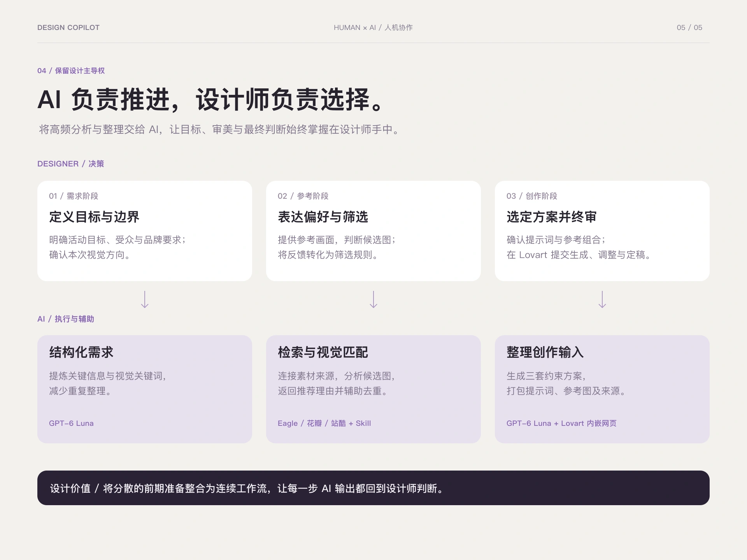Click the text '打包提示词、参考图及来源。'
The height and width of the screenshot is (560, 747).
(566, 391)
